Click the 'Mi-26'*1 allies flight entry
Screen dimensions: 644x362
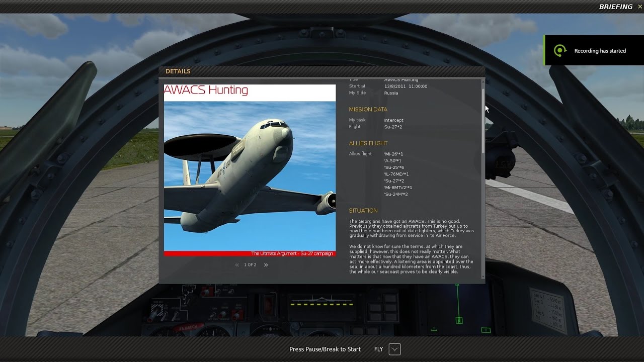(x=393, y=154)
